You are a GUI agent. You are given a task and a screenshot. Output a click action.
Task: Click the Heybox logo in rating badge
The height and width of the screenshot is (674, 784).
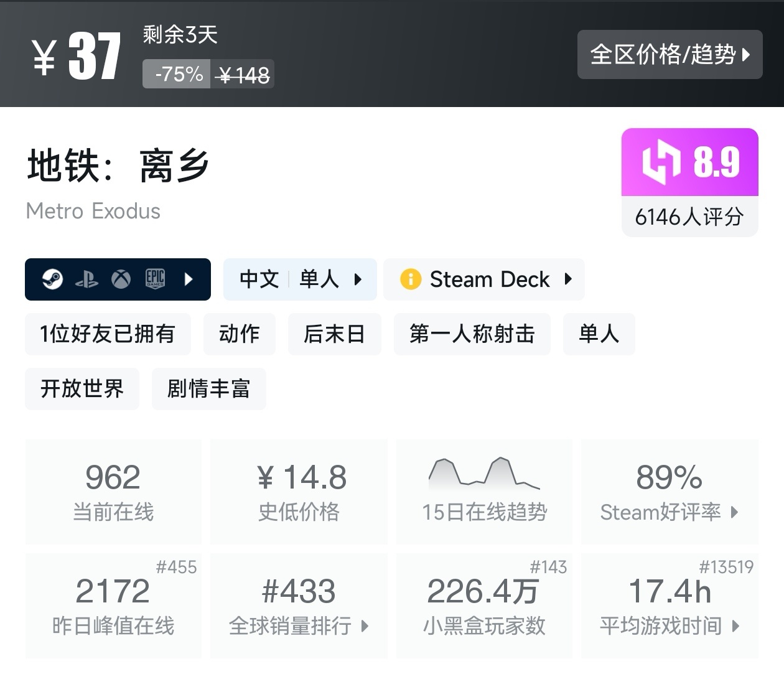(x=661, y=162)
